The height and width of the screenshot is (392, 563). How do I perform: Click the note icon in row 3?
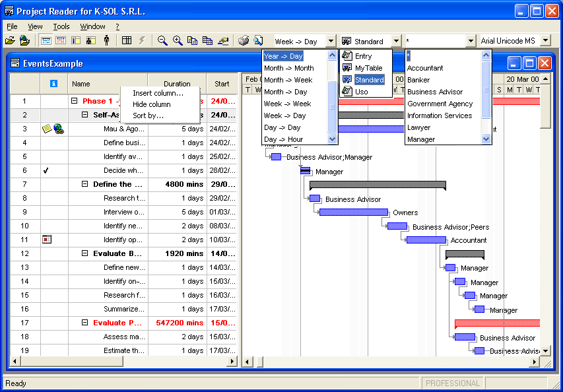click(47, 129)
